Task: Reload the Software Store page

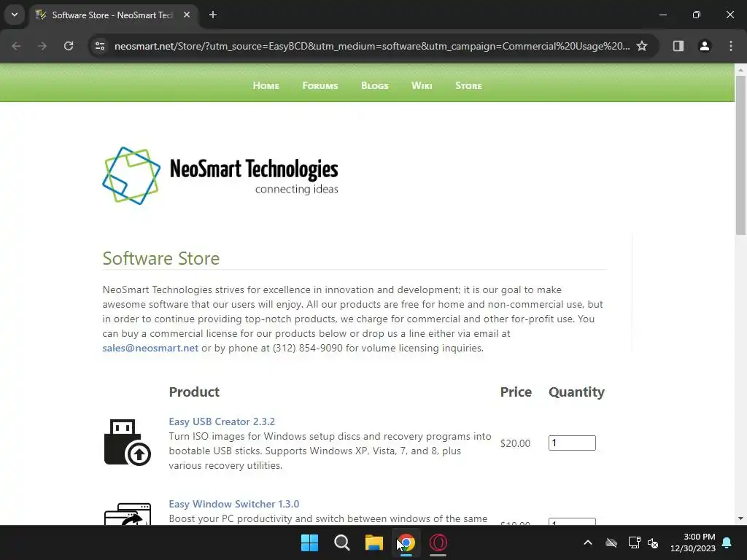Action: coord(69,46)
